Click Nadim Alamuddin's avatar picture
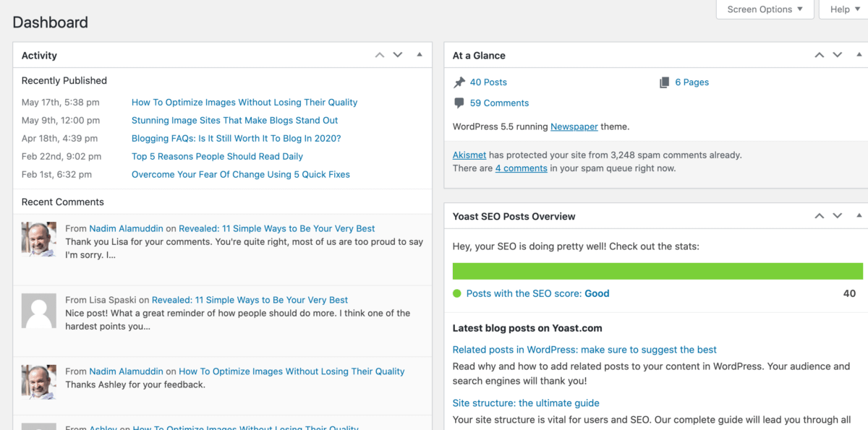 [38, 238]
